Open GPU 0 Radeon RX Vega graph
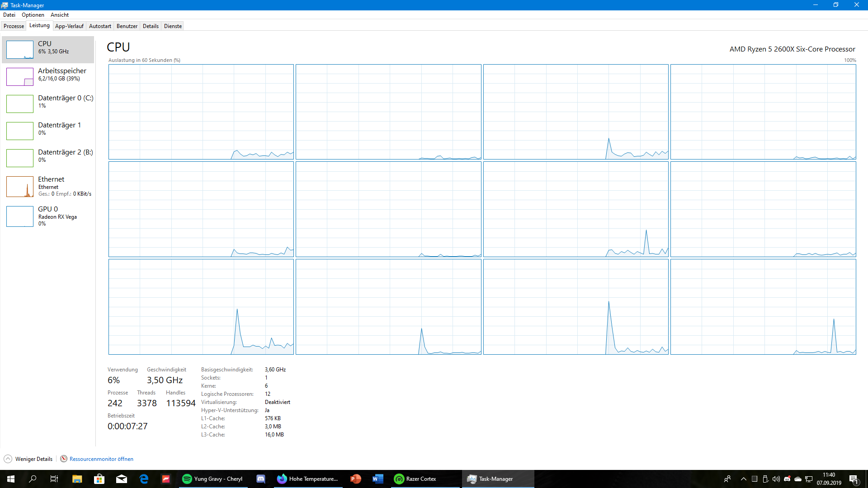 (x=20, y=216)
